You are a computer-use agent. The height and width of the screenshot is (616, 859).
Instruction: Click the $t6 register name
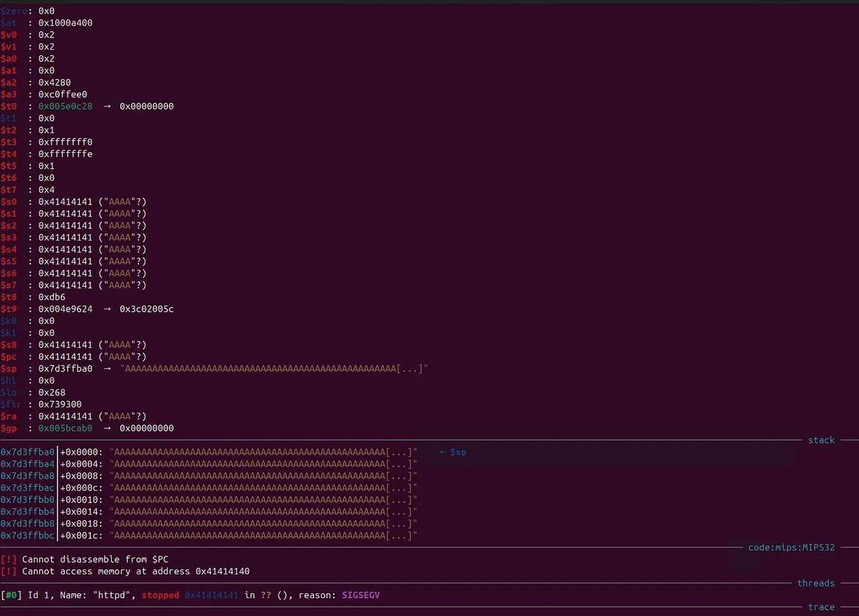click(x=9, y=178)
